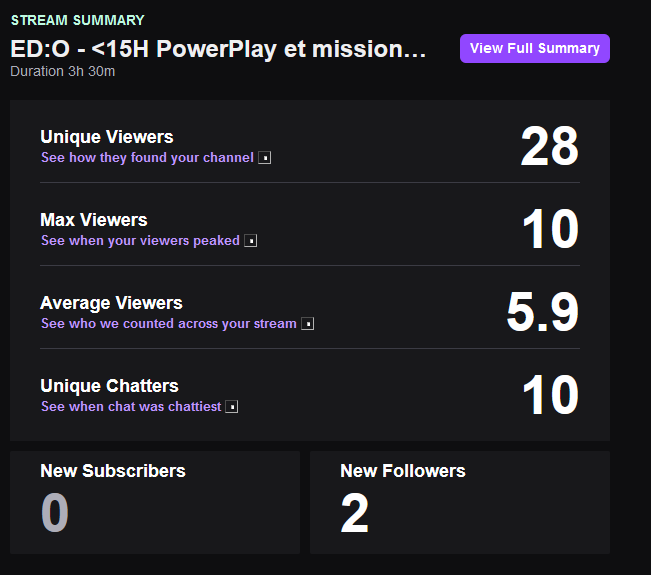Click the 'Duration 3h 30m' text

coord(63,71)
